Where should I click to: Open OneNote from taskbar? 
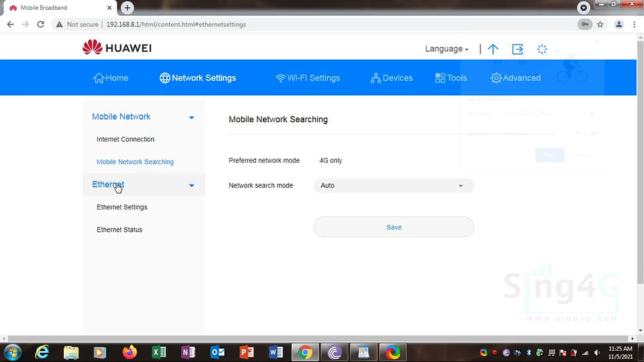188,352
